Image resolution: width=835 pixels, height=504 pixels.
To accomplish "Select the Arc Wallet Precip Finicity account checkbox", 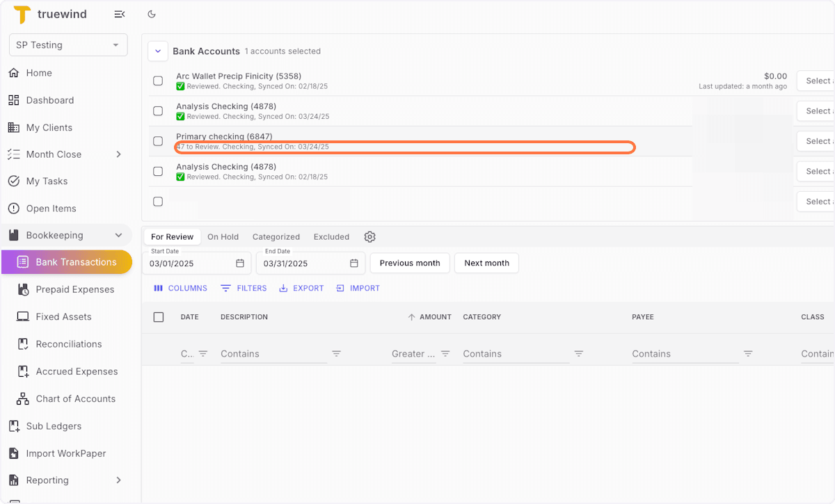I will point(158,80).
